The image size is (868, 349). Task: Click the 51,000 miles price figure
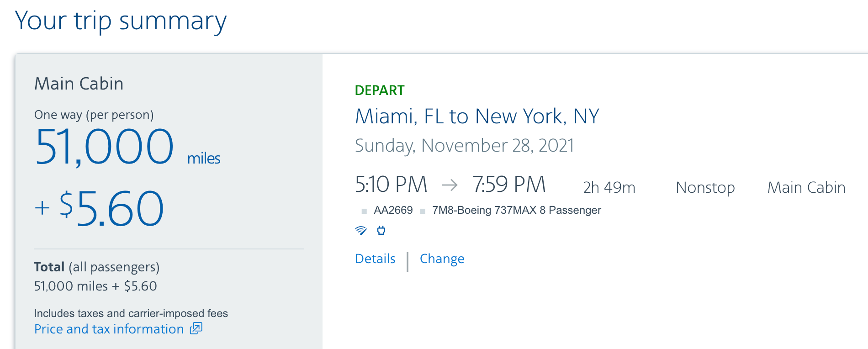click(x=105, y=147)
